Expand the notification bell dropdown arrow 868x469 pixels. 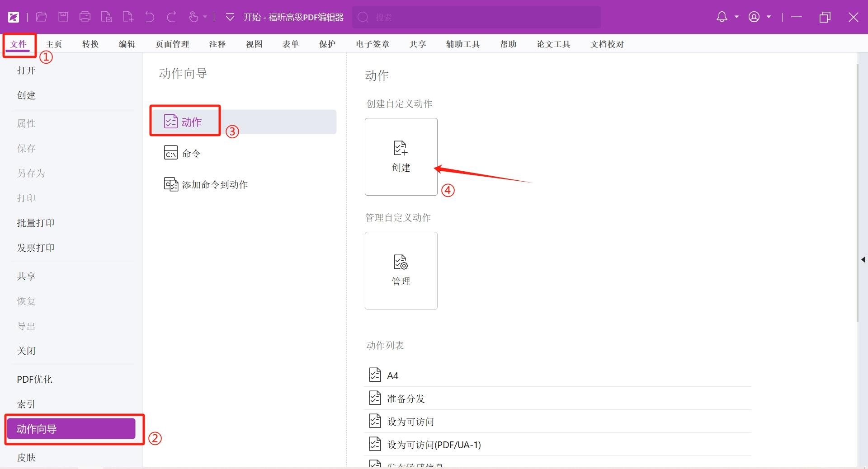pos(736,17)
